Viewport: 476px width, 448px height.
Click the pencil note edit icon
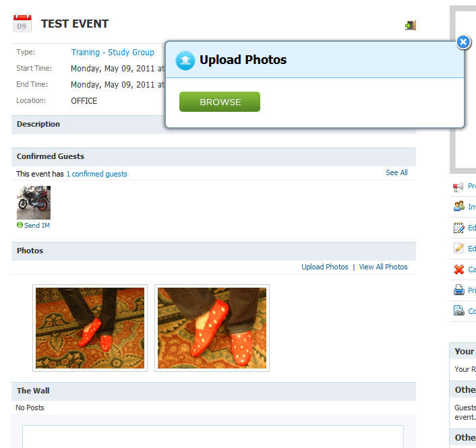tap(458, 248)
